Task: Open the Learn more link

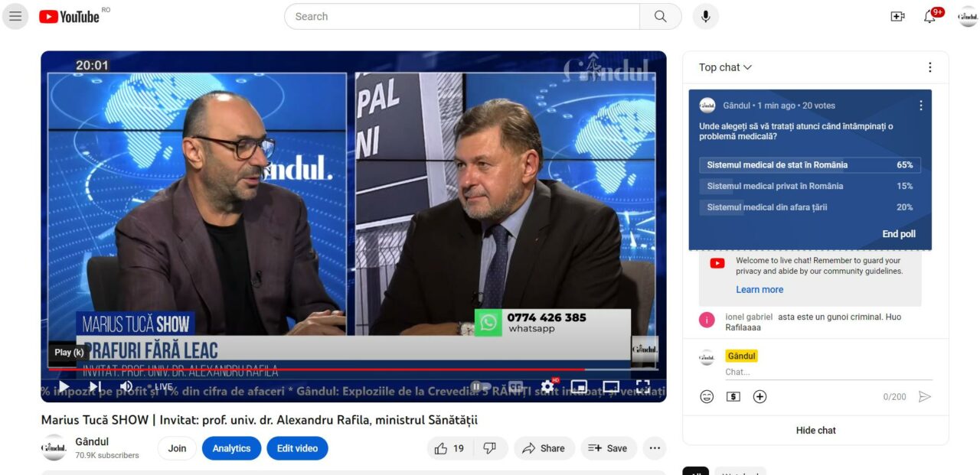Action: [x=759, y=290]
